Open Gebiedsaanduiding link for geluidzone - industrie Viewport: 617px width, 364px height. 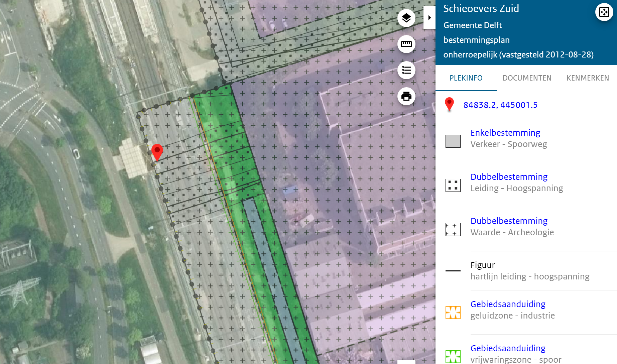point(508,304)
